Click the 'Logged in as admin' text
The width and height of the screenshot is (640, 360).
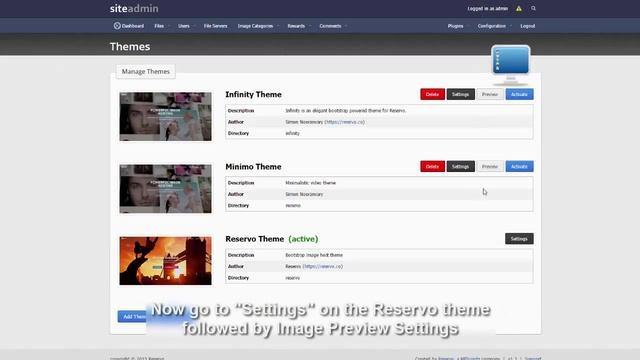488,9
